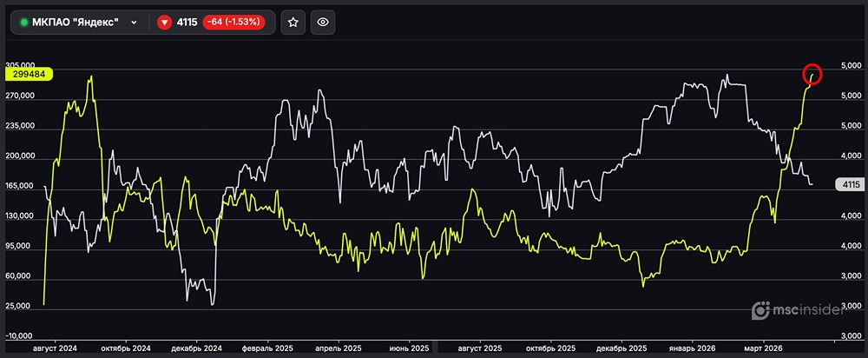
Task: Click the -10,000 label on left axis
Action: pyautogui.click(x=20, y=335)
